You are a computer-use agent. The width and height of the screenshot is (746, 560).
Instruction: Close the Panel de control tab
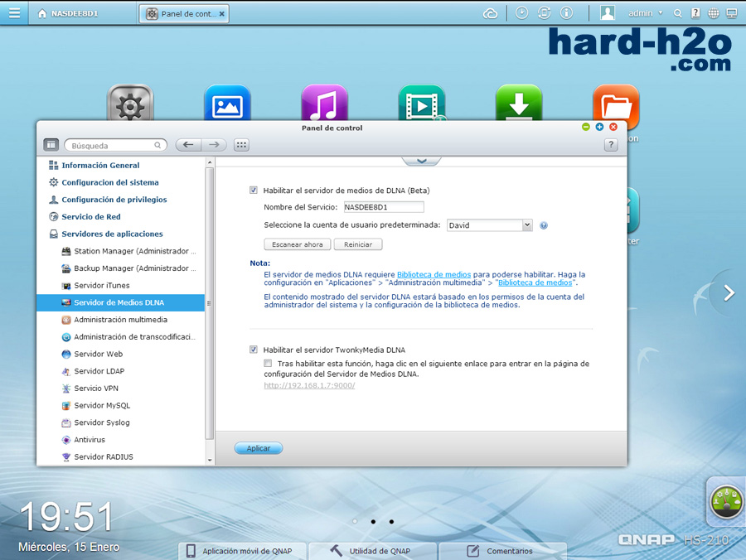pyautogui.click(x=221, y=14)
